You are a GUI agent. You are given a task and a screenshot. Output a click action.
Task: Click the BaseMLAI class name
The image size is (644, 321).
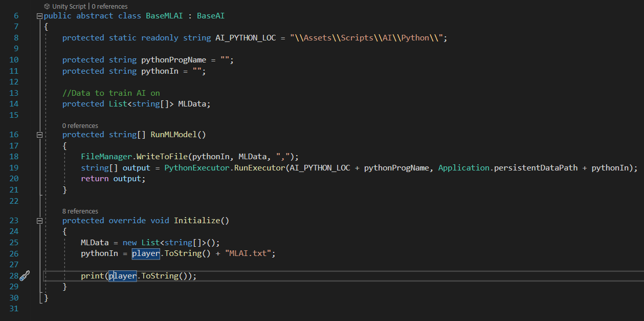(x=165, y=16)
